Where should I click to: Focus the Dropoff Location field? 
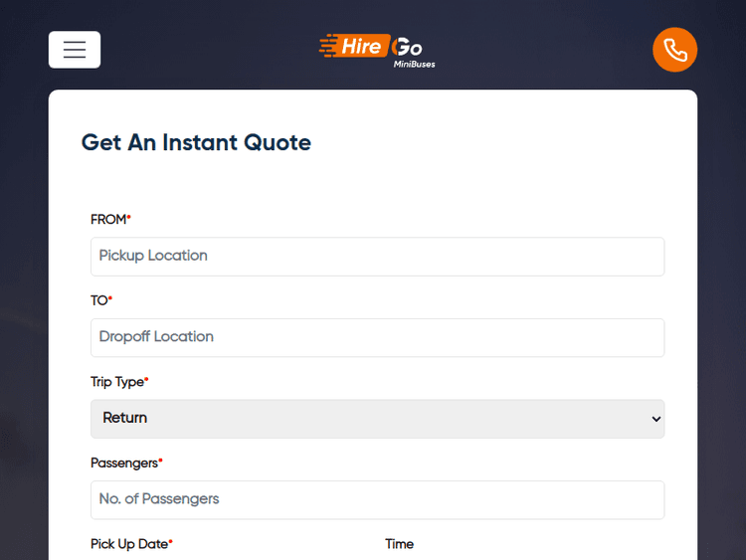coord(377,337)
